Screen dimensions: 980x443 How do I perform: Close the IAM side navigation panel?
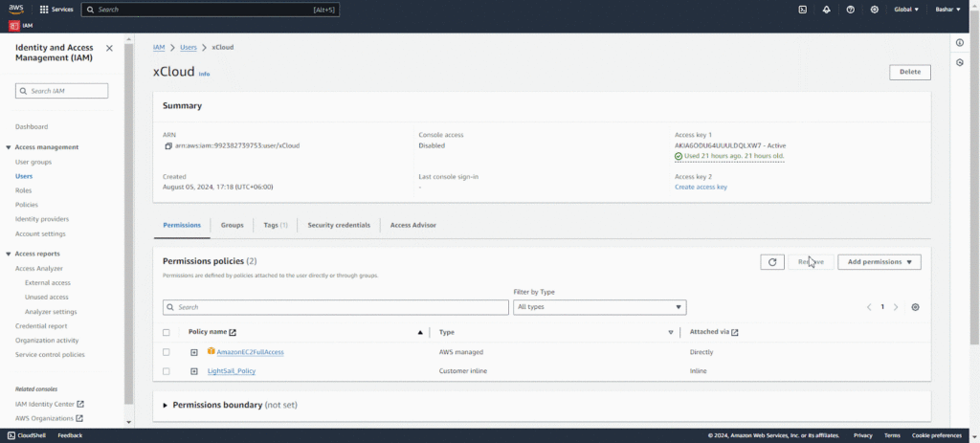click(x=109, y=48)
